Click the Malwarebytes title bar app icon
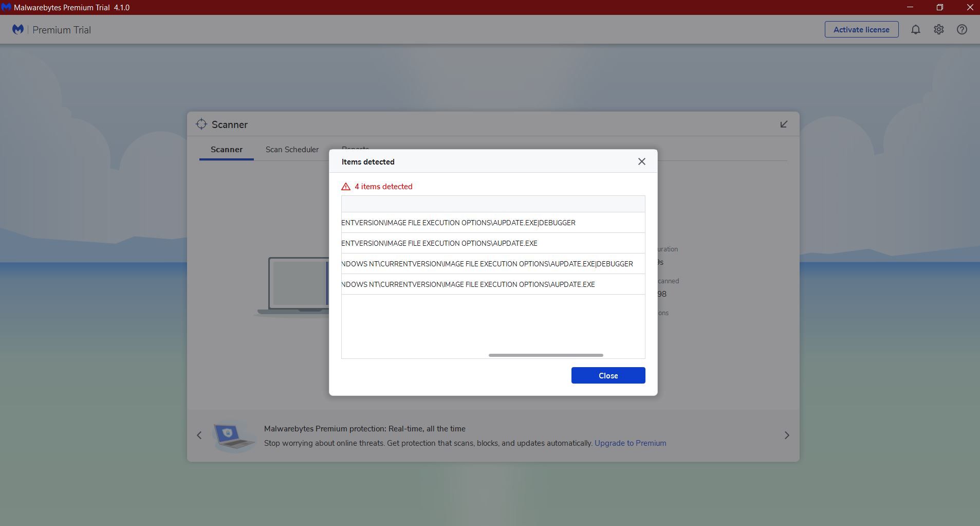This screenshot has width=980, height=526. click(x=6, y=7)
